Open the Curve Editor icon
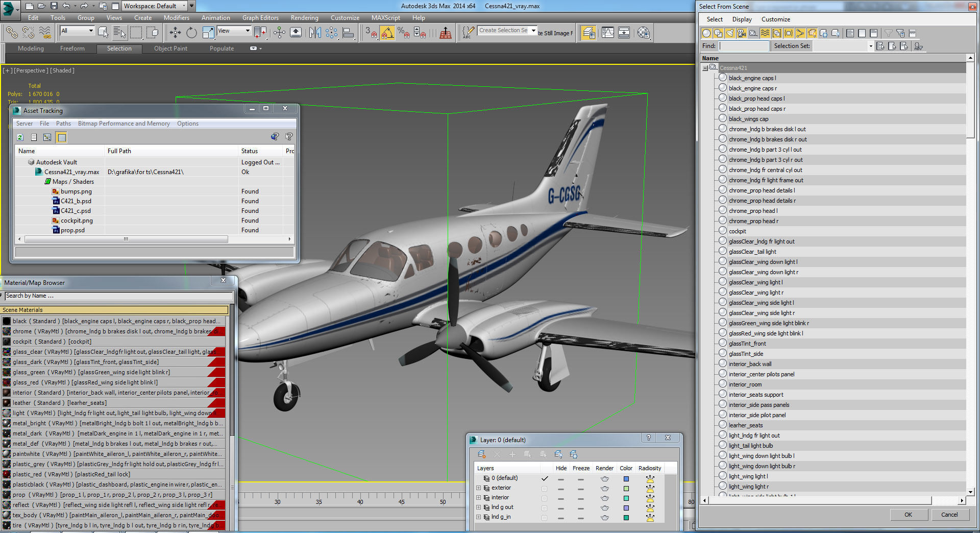Image resolution: width=980 pixels, height=533 pixels. (608, 33)
